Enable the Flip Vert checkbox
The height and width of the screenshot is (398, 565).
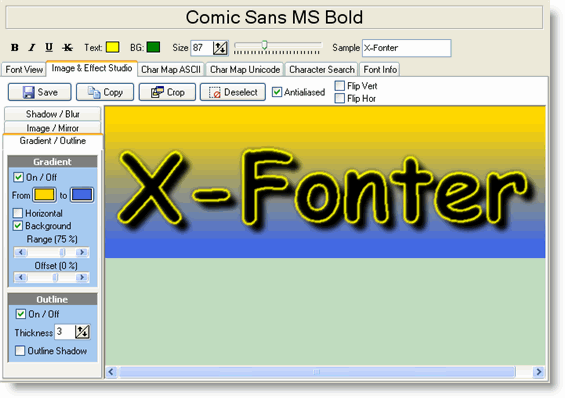[339, 86]
